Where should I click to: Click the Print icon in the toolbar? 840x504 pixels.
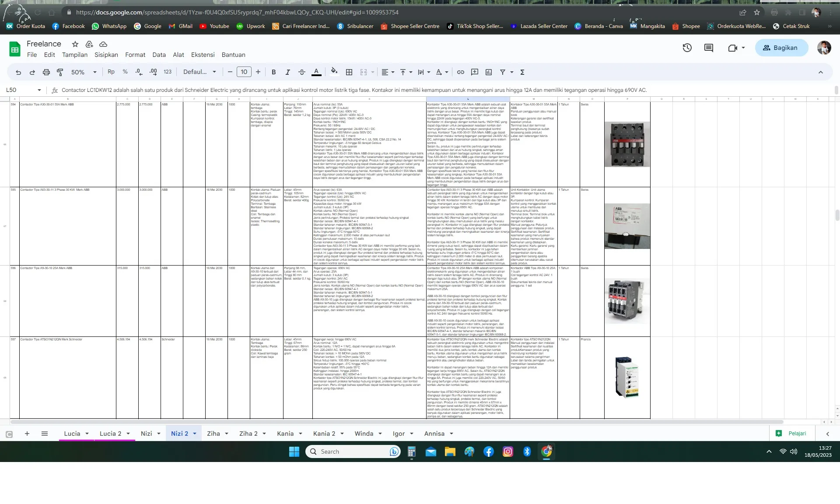46,72
